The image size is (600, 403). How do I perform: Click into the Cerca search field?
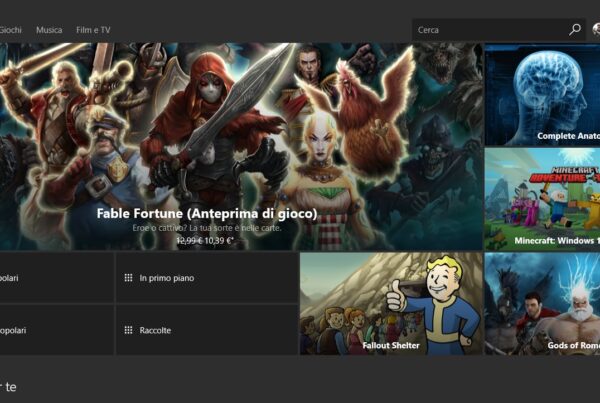488,30
